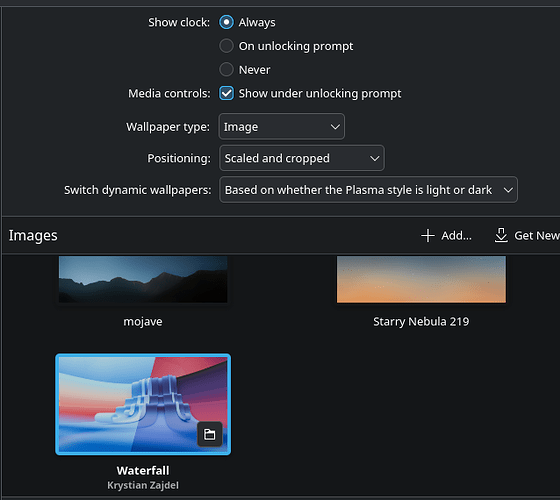Click the plus icon beside Add...

coord(428,236)
